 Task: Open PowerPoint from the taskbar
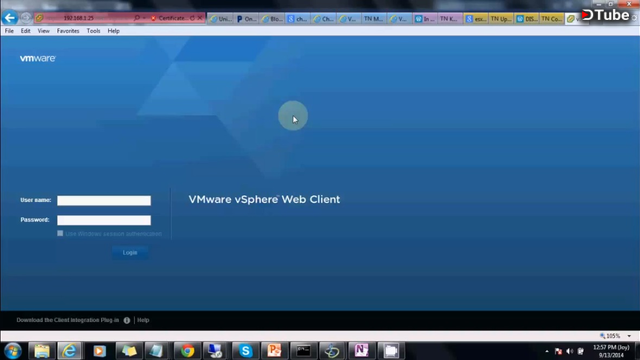(x=274, y=351)
